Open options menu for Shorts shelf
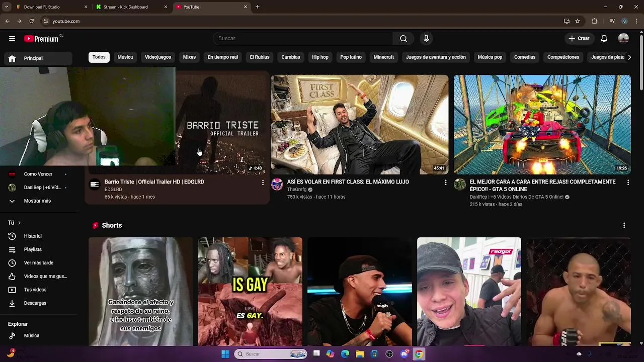The image size is (644, 362). 624,225
